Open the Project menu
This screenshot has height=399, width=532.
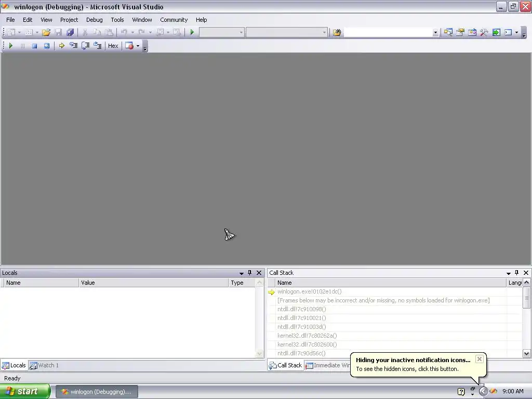[69, 20]
